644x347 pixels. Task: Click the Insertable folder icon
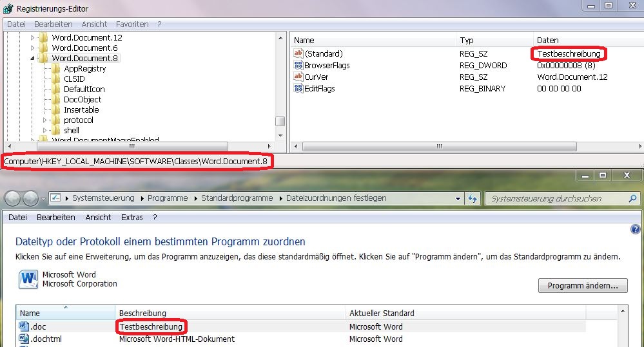click(x=56, y=109)
